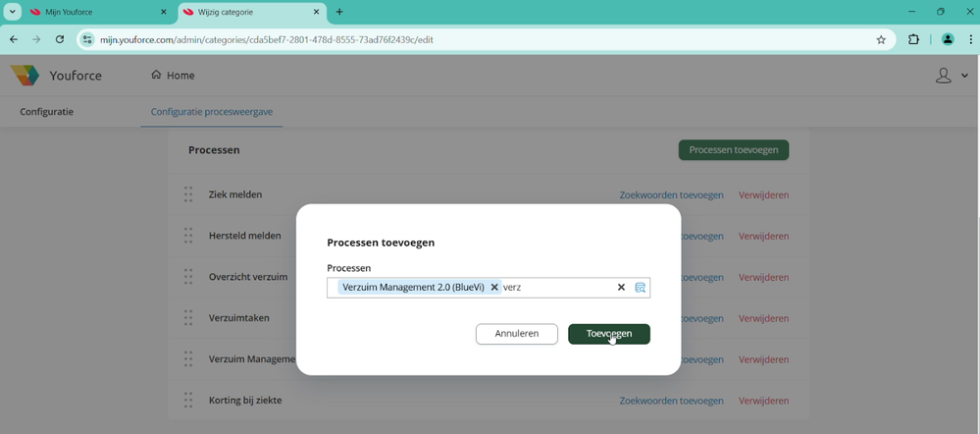Viewport: 980px width, 434px height.
Task: Cancel the dialog with Annuleren
Action: [x=516, y=334]
